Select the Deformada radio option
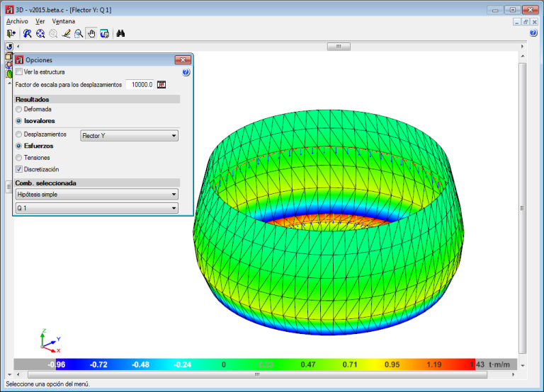This screenshot has height=392, width=544. click(18, 109)
